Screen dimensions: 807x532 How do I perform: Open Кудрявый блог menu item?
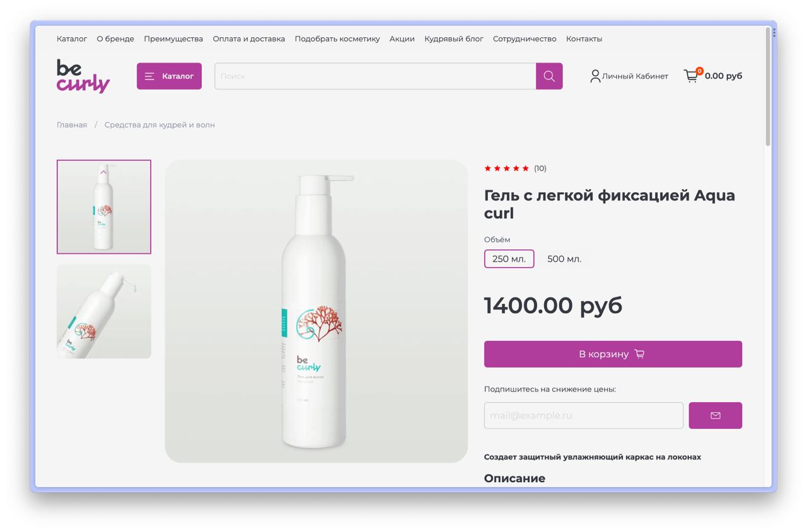(x=454, y=39)
